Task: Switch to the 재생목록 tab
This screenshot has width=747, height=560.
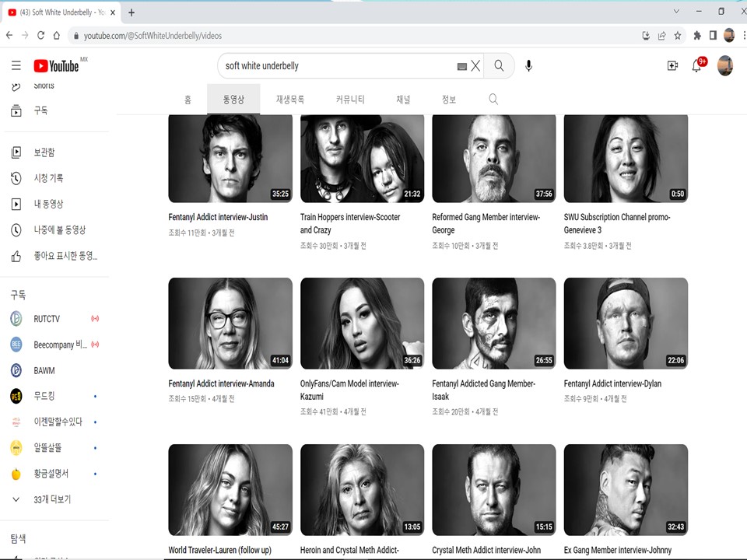Action: coord(290,100)
